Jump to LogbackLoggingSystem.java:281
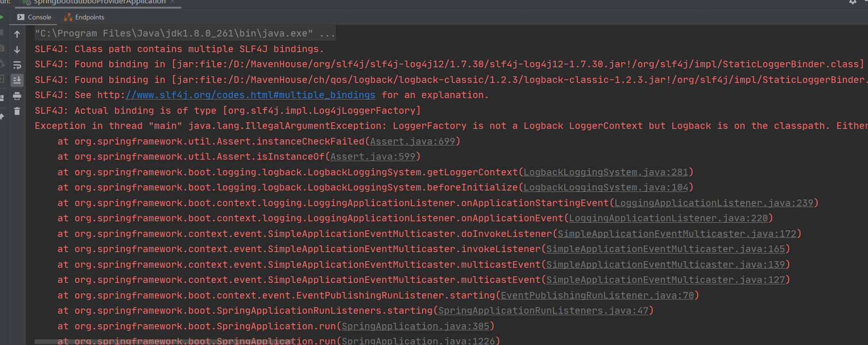 [606, 172]
